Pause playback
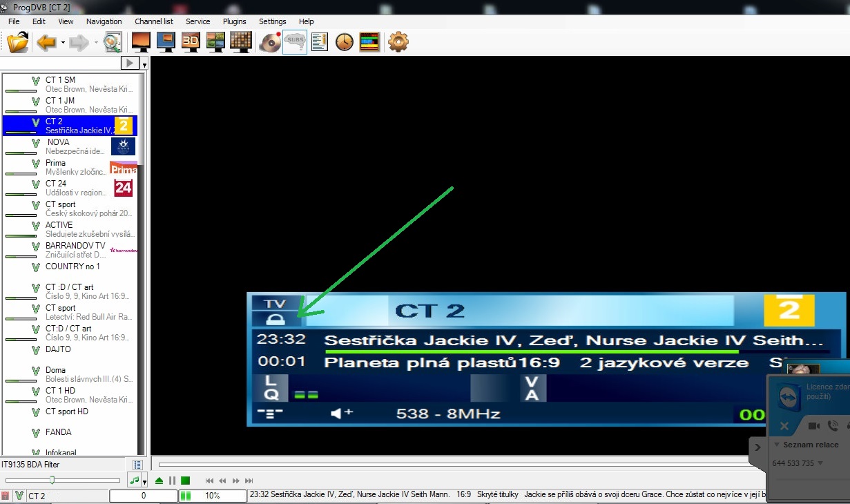This screenshot has height=504, width=850. pos(173,481)
